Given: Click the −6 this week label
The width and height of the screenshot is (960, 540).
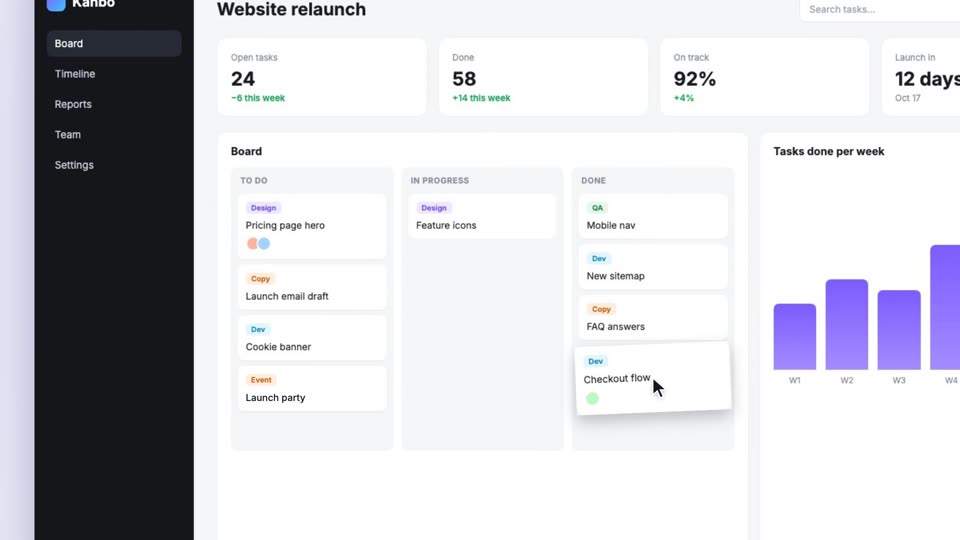Looking at the screenshot, I should 258,98.
